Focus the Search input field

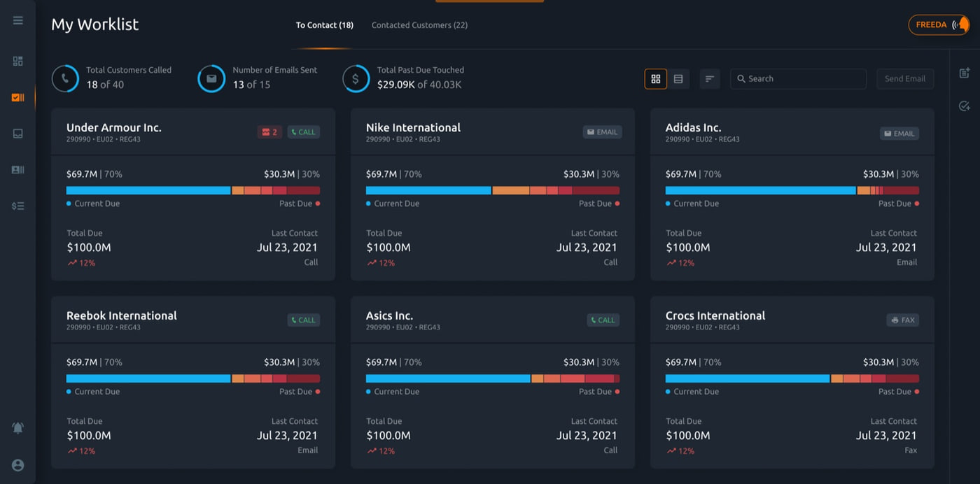tap(799, 79)
